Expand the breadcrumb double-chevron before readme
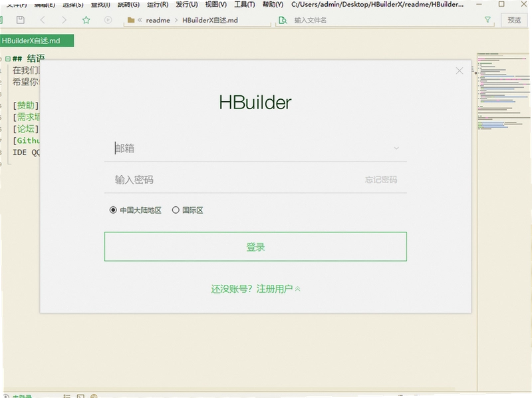532x398 pixels. tap(140, 21)
